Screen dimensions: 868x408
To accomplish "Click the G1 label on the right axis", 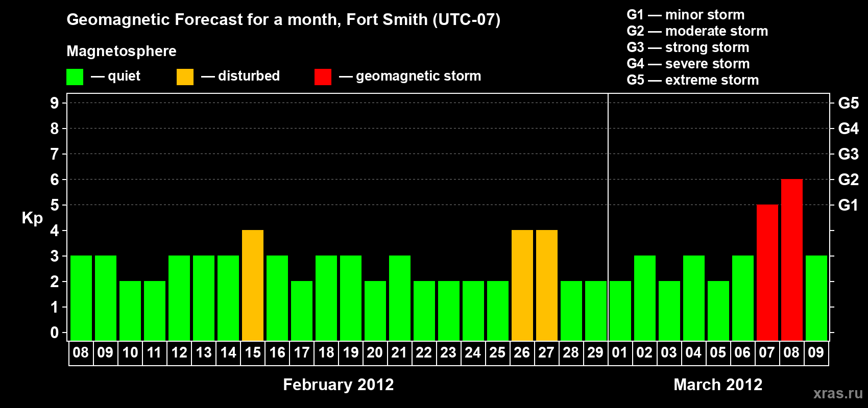I will 849,205.
